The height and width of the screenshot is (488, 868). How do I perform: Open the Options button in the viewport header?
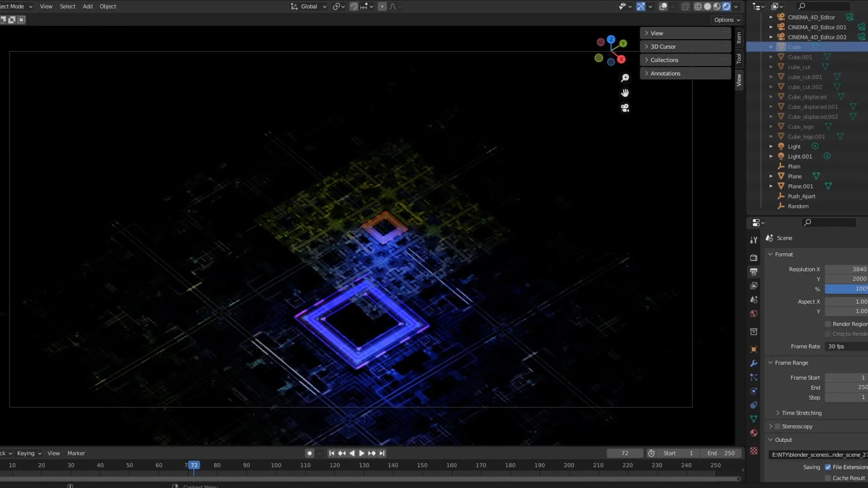727,20
